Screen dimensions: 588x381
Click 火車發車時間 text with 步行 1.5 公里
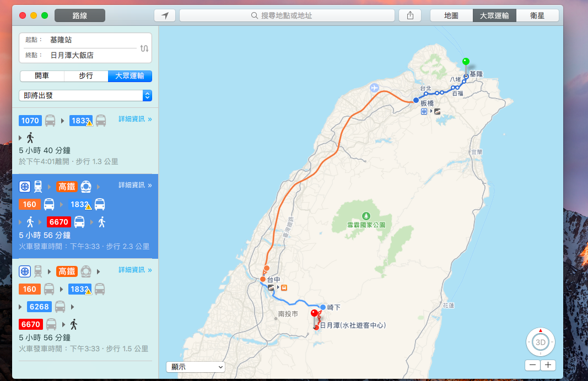[x=83, y=349]
